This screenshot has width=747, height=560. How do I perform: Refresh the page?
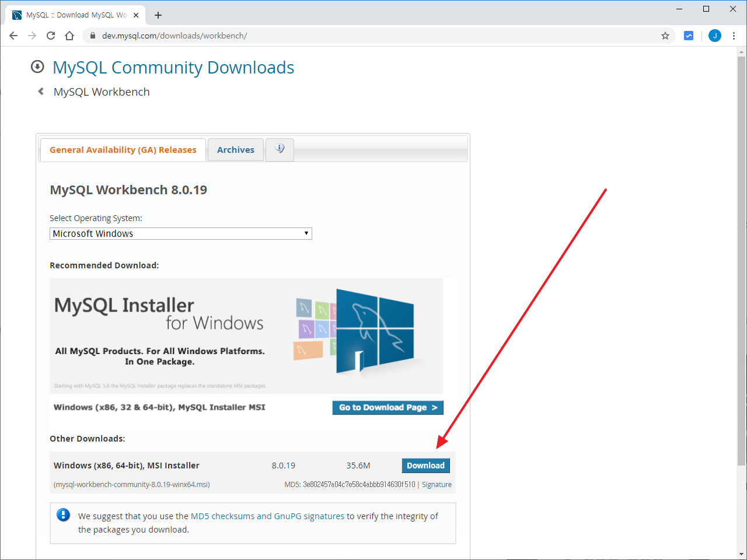click(51, 36)
